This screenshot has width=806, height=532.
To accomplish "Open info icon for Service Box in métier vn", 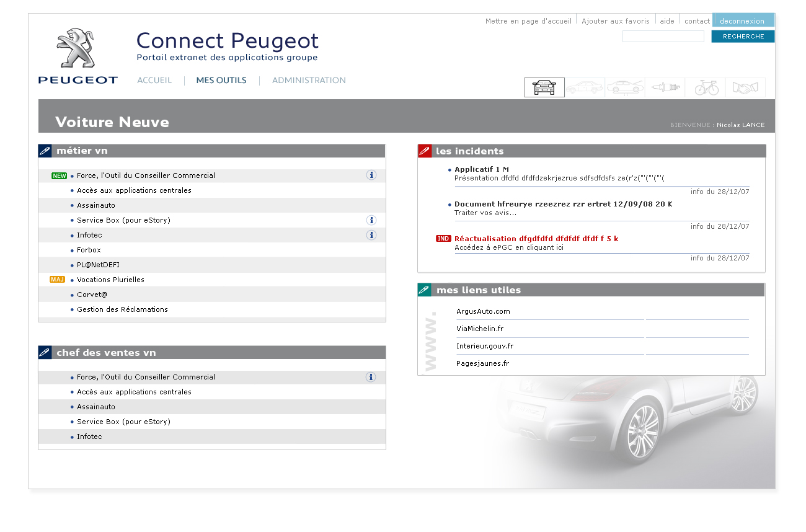I will tap(371, 220).
